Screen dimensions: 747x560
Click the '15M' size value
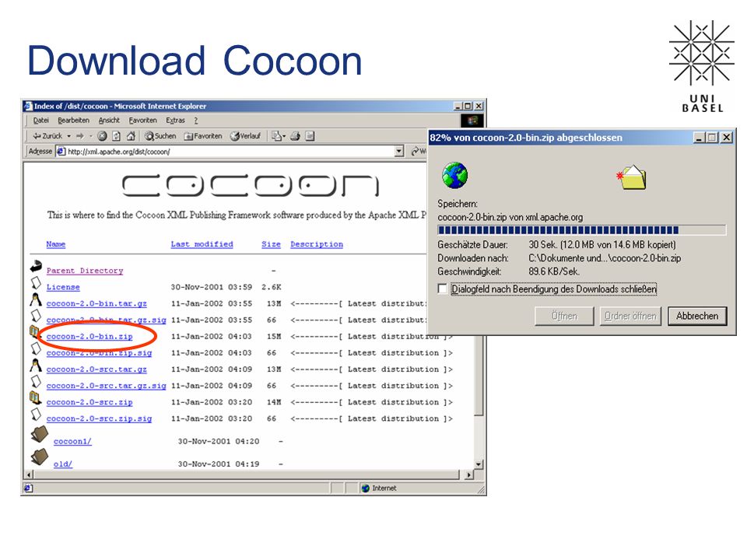[274, 337]
